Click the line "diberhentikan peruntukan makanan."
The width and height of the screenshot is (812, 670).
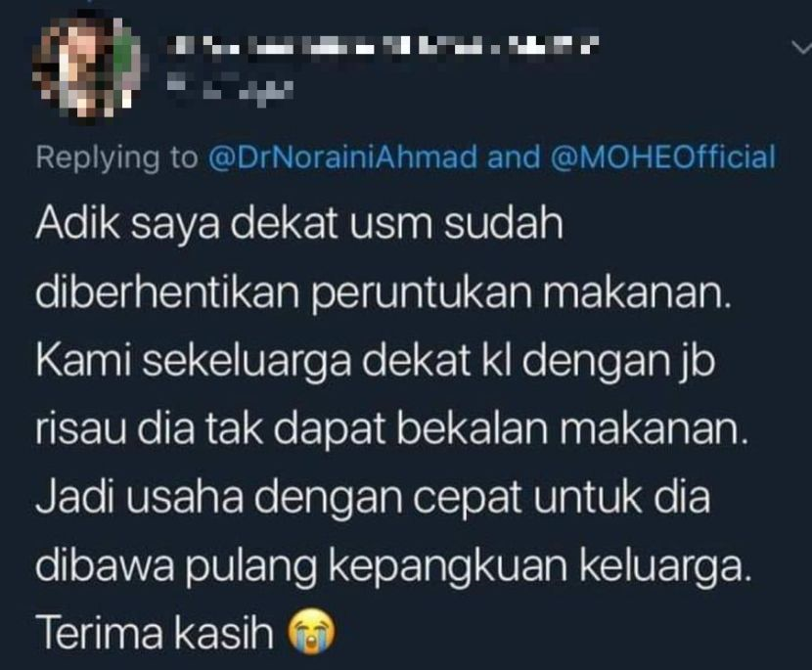tap(383, 293)
